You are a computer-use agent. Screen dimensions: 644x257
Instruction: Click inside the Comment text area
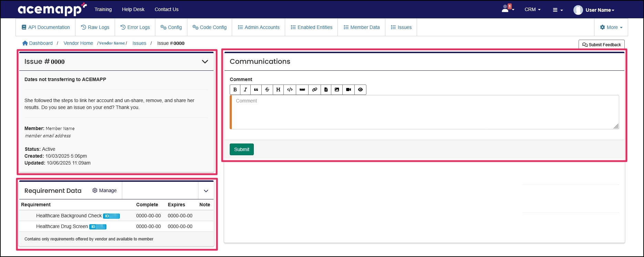coord(424,112)
